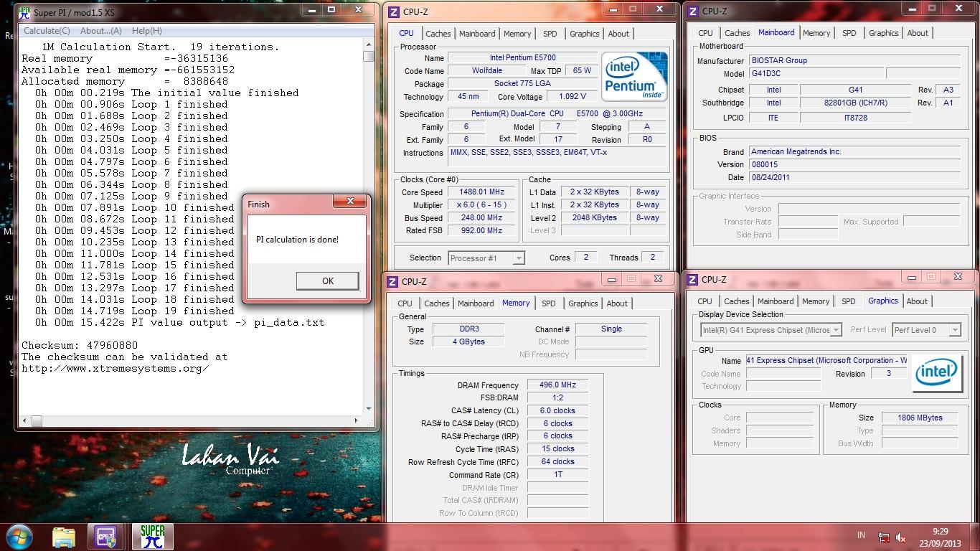Click the Checksum: 47960880 line in Super PI
This screenshot has width=980, height=551.
click(x=79, y=345)
